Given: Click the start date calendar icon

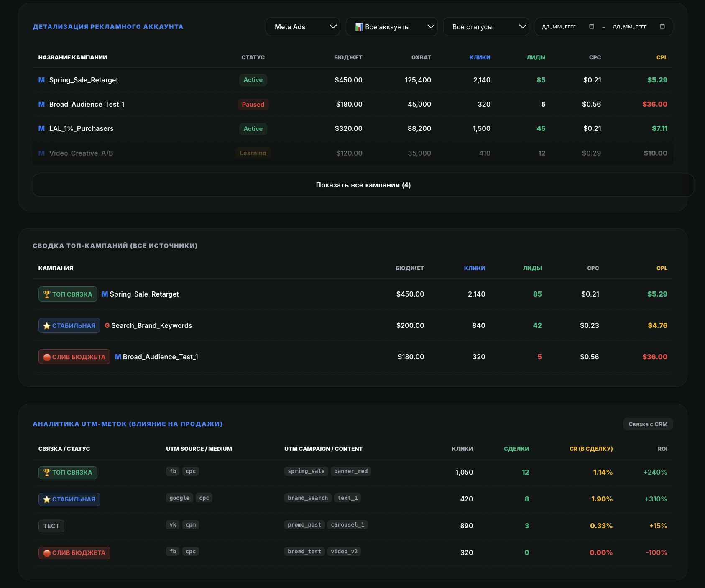Looking at the screenshot, I should coord(592,26).
